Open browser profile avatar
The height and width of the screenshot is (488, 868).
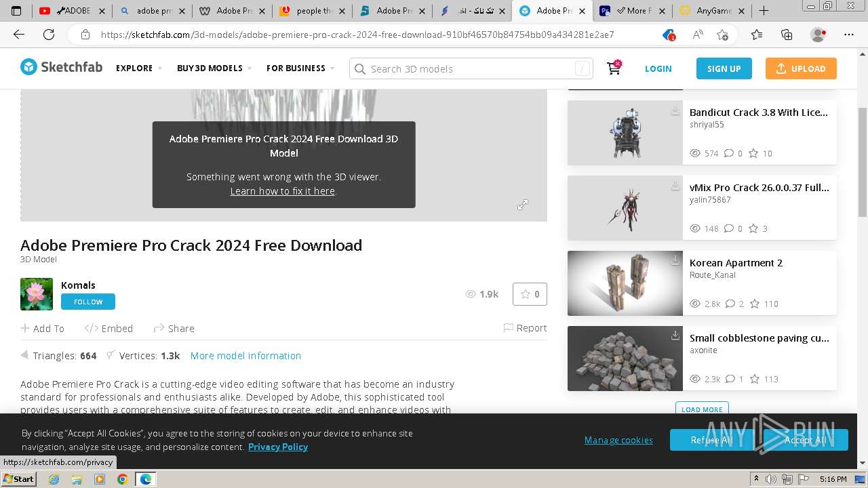pyautogui.click(x=818, y=35)
